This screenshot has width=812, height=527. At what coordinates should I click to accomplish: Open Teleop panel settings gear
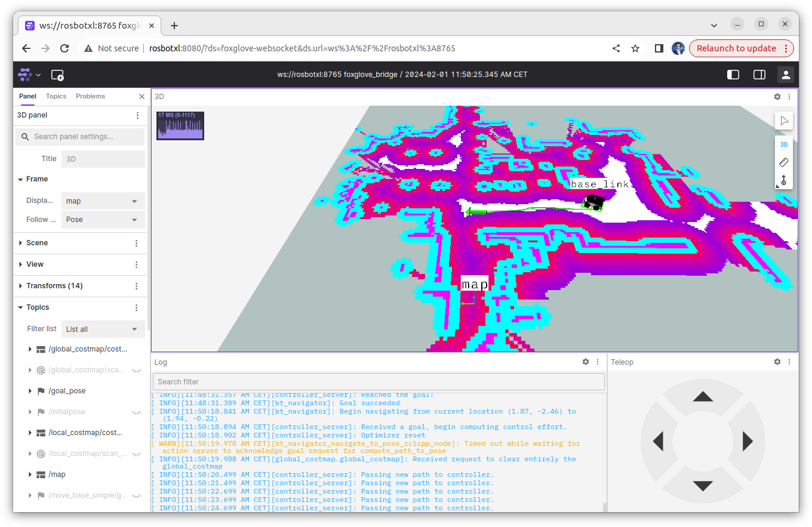[x=777, y=362]
